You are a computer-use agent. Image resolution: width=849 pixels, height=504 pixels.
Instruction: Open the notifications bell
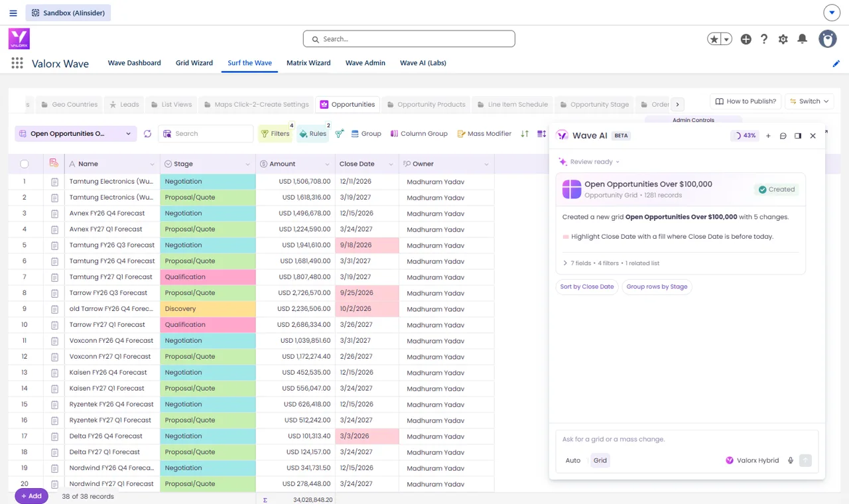(x=803, y=39)
